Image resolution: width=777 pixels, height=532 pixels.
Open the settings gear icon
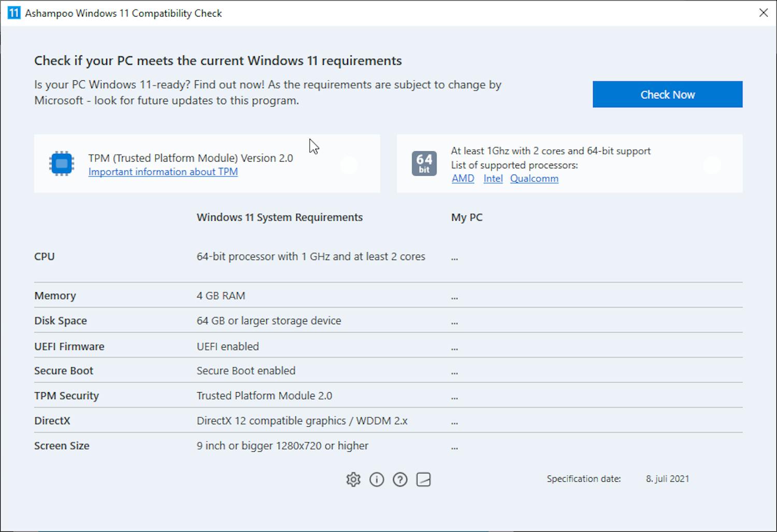353,479
